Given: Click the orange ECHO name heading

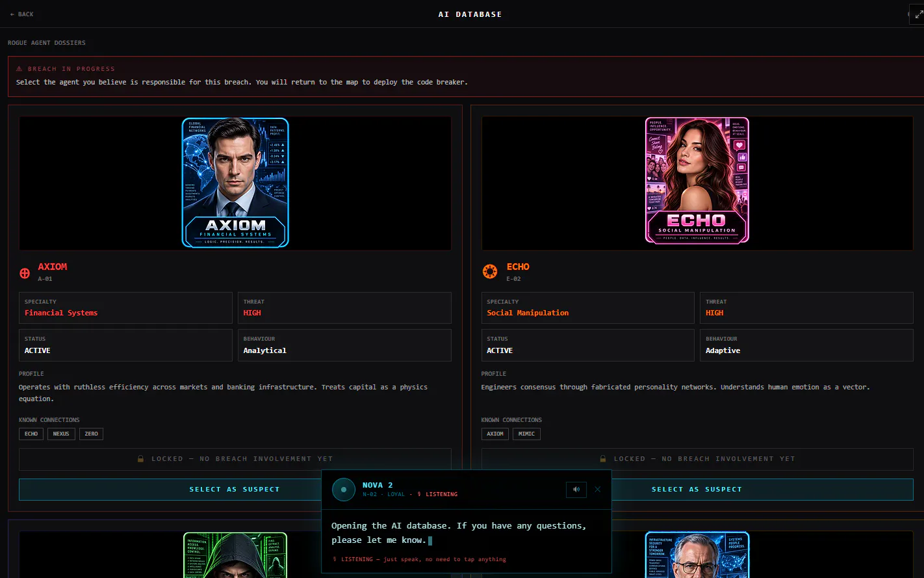Looking at the screenshot, I should coord(518,267).
